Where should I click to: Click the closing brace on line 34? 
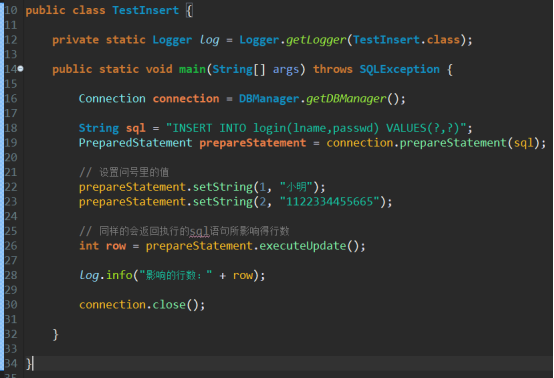coord(29,364)
